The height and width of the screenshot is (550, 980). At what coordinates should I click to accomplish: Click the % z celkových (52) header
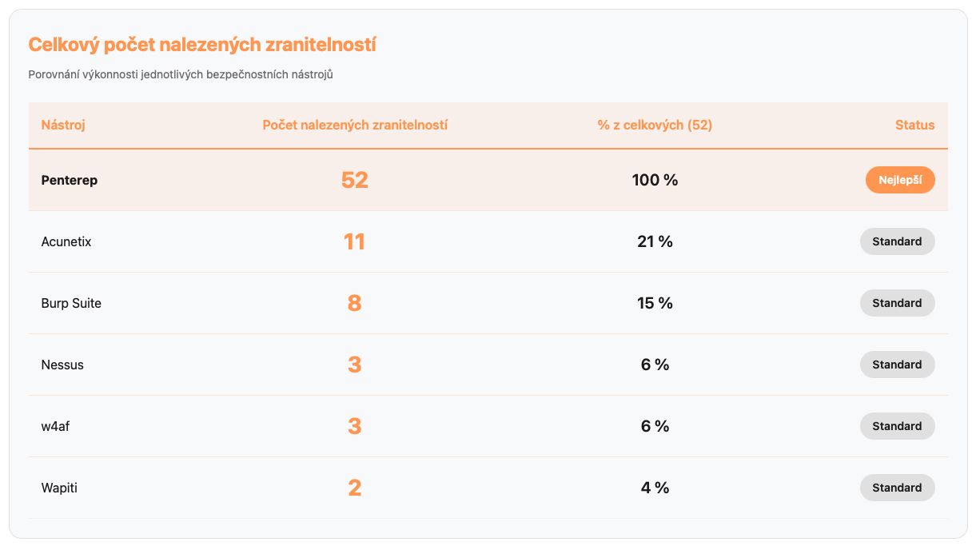pyautogui.click(x=655, y=125)
